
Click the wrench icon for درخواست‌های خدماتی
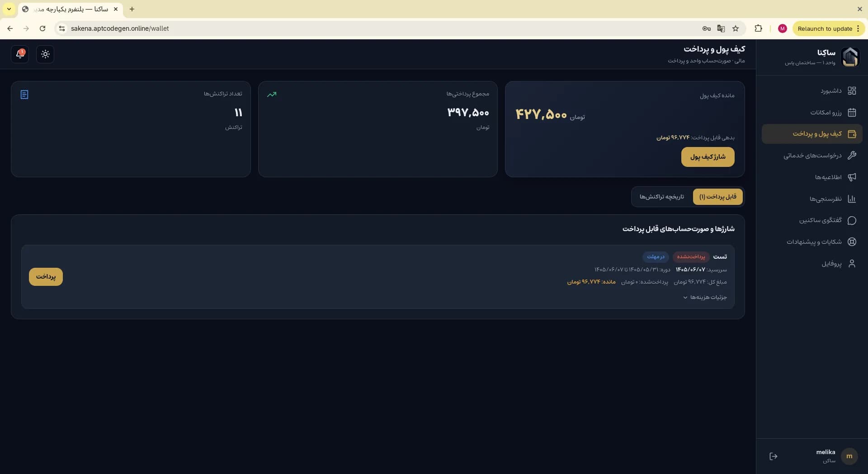(x=852, y=156)
